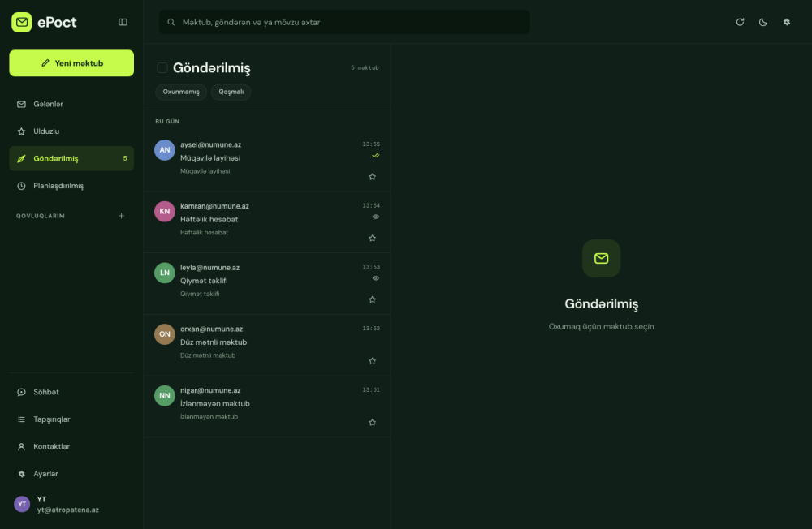Viewport: 812px width, 529px height.
Task: Go to the Ulduzlu starred folder
Action: click(71, 131)
